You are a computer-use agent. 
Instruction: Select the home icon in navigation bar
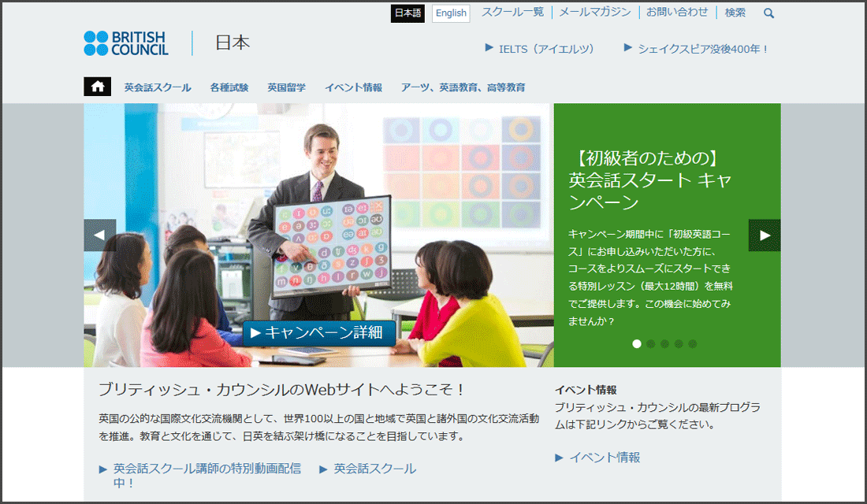(x=96, y=87)
